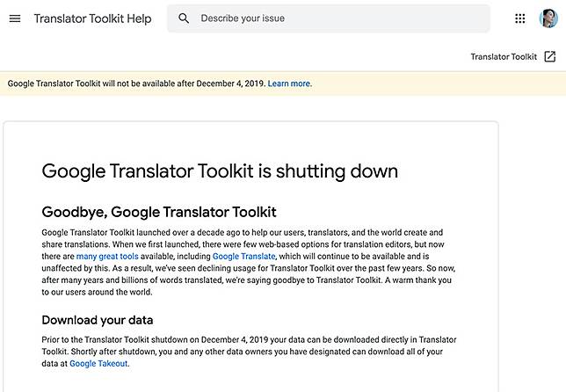This screenshot has width=566, height=392.
Task: Open the Translator Toolkit link in header
Action: point(503,56)
